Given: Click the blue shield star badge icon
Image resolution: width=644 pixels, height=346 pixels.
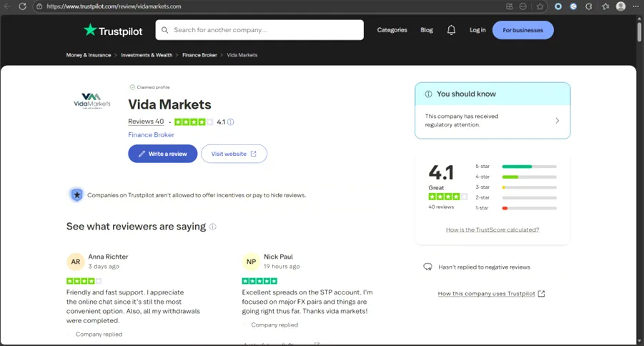Looking at the screenshot, I should (x=76, y=194).
